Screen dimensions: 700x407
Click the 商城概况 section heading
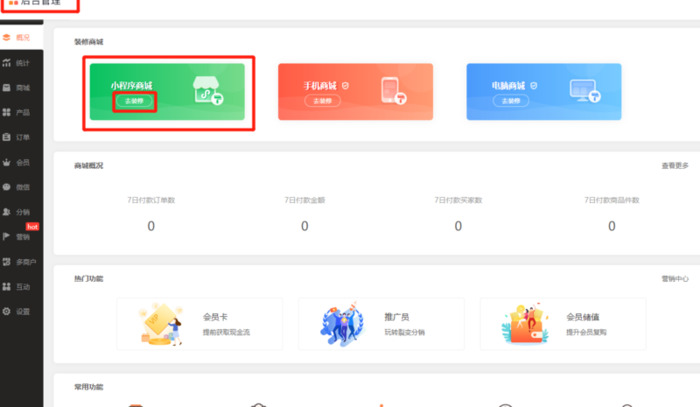[88, 166]
